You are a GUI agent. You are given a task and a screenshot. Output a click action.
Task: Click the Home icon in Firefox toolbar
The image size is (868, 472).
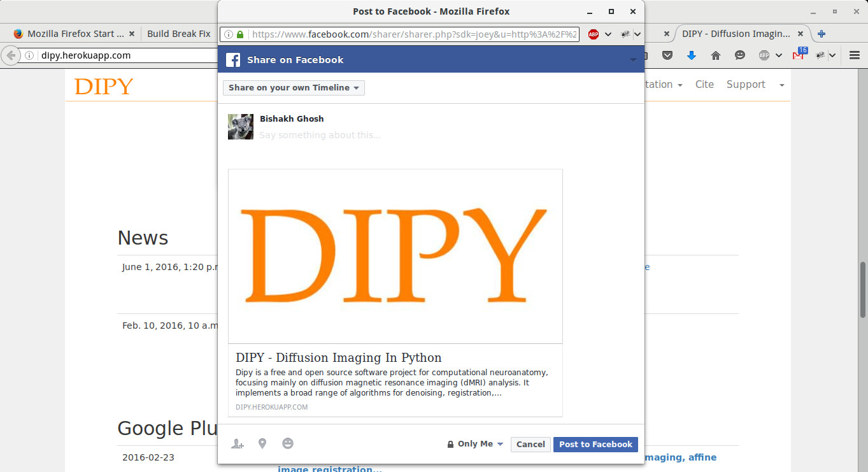point(716,55)
